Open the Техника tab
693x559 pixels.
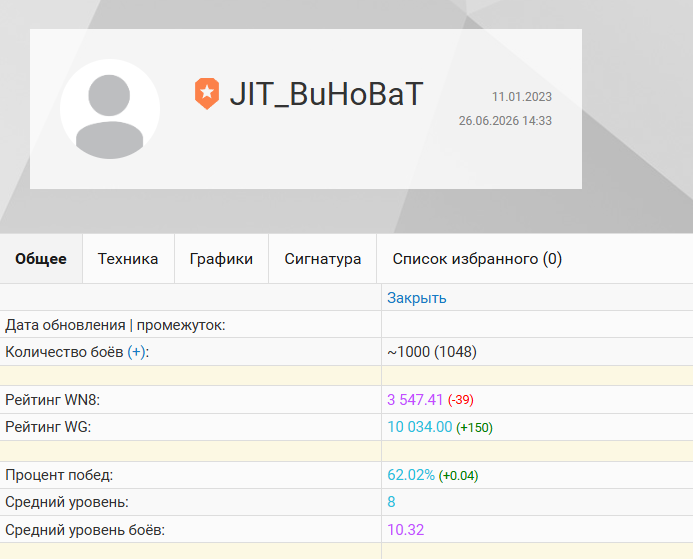128,259
